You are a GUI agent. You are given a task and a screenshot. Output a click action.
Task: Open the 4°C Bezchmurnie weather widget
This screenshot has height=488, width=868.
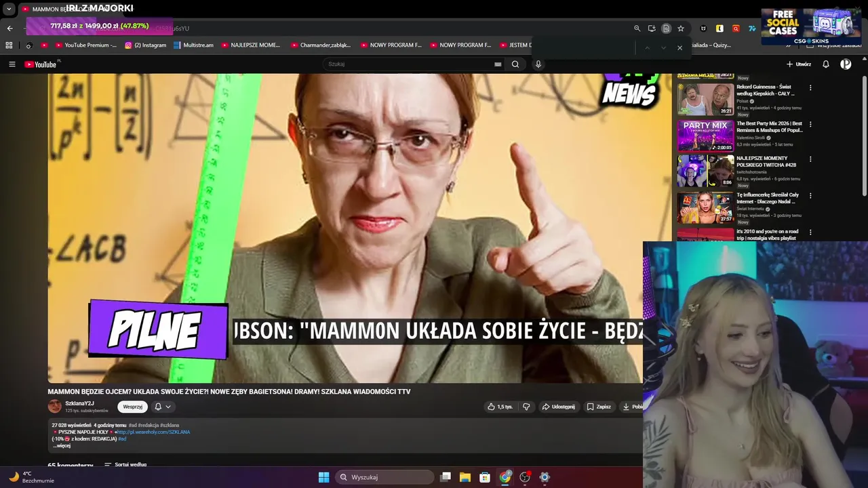coord(31,477)
